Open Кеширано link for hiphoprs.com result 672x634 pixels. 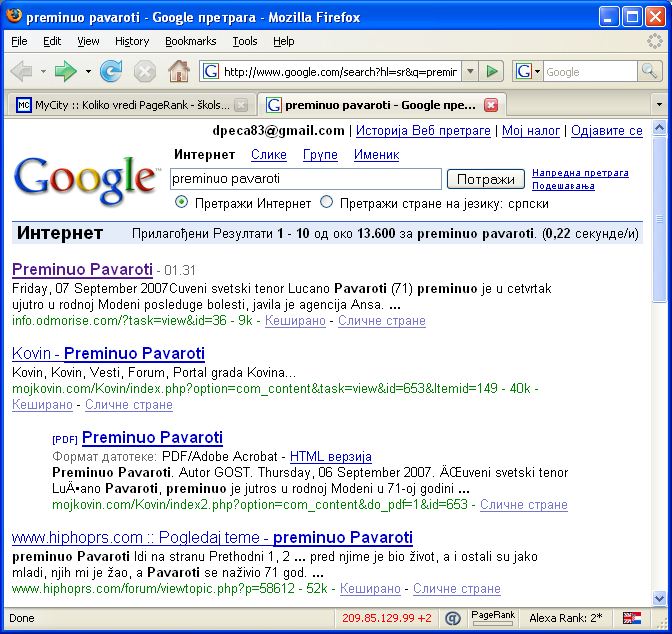point(370,589)
